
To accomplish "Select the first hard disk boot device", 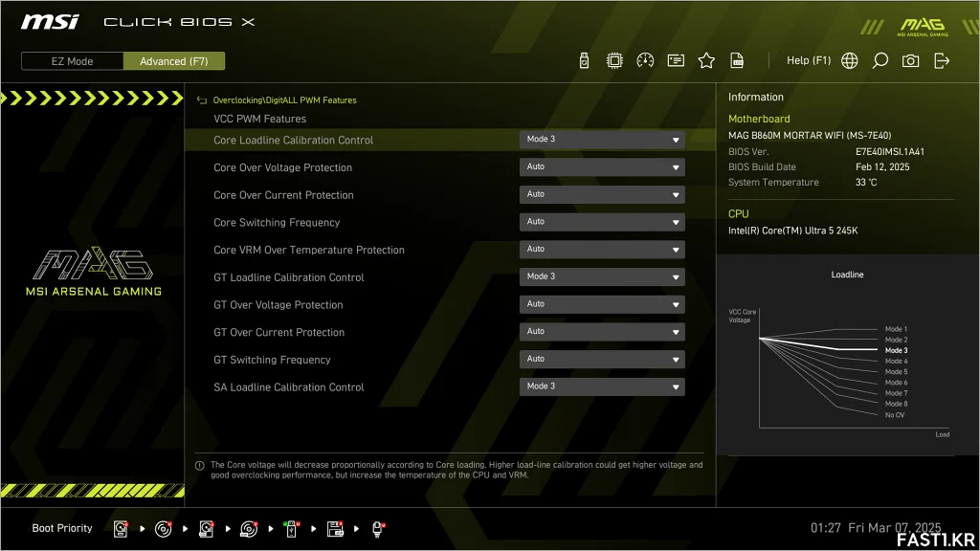I will tap(121, 529).
